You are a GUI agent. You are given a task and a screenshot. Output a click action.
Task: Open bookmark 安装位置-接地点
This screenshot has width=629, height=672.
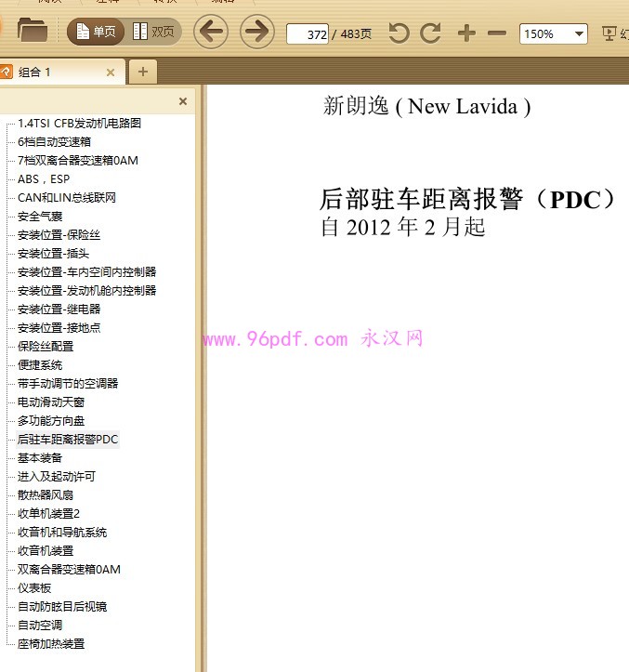click(59, 328)
